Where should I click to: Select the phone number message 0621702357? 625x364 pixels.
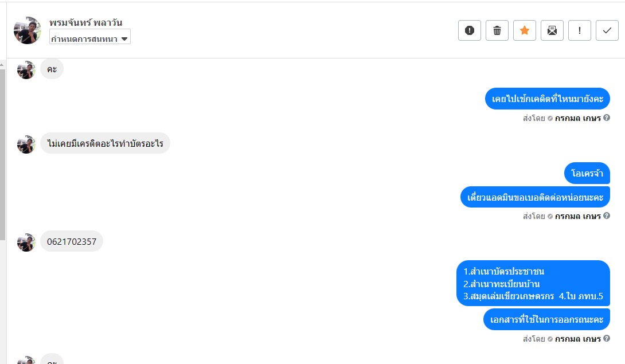[72, 242]
